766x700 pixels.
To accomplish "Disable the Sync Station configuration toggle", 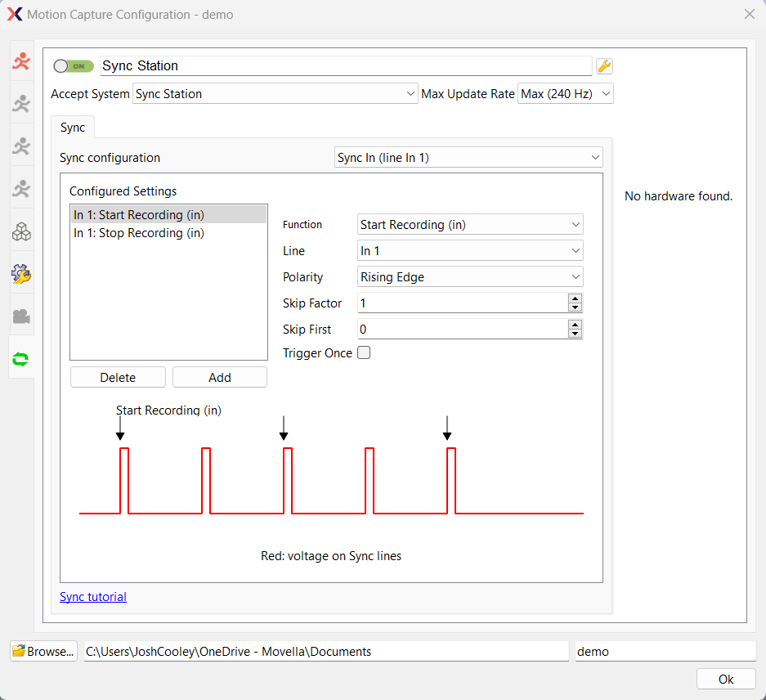I will (x=73, y=65).
